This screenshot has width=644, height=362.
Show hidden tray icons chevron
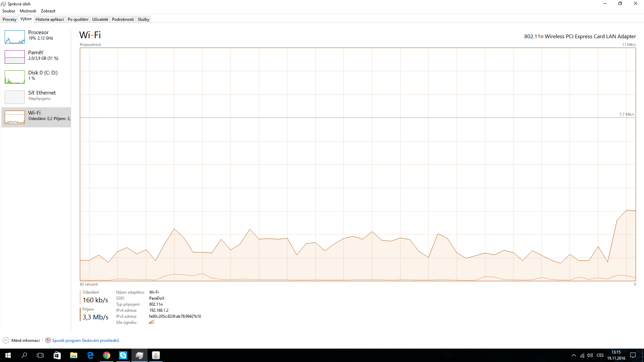pyautogui.click(x=574, y=355)
